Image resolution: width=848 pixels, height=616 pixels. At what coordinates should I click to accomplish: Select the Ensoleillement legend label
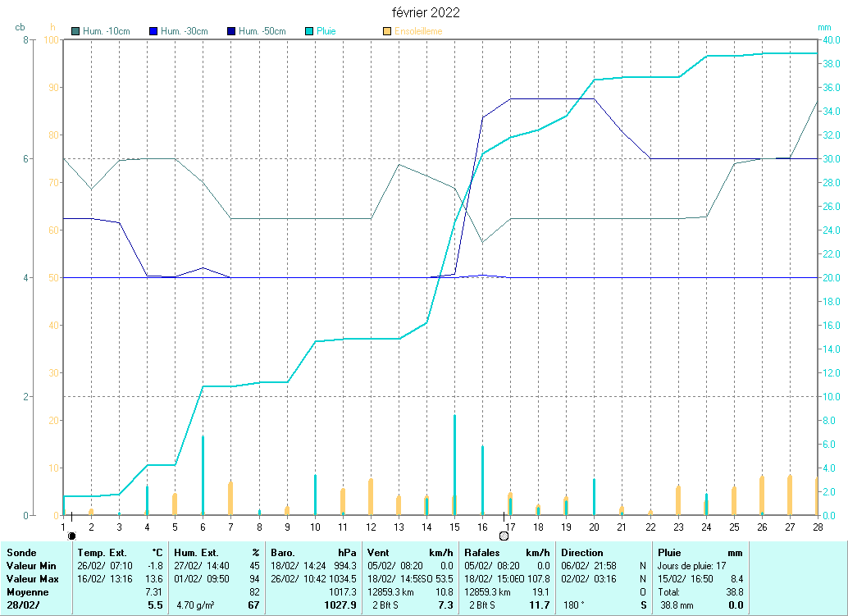418,31
